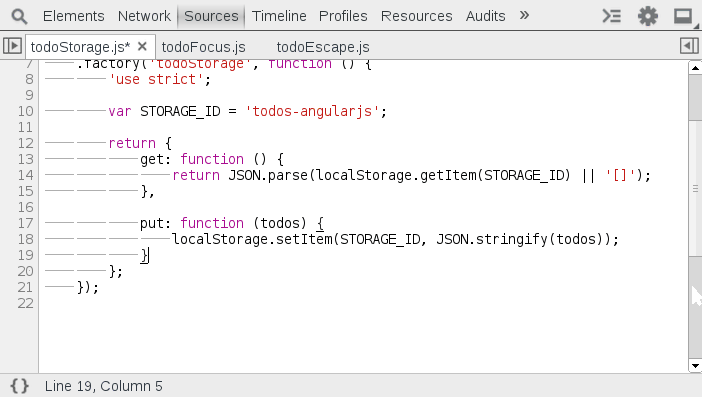Go to the Resources panel

pyautogui.click(x=416, y=16)
